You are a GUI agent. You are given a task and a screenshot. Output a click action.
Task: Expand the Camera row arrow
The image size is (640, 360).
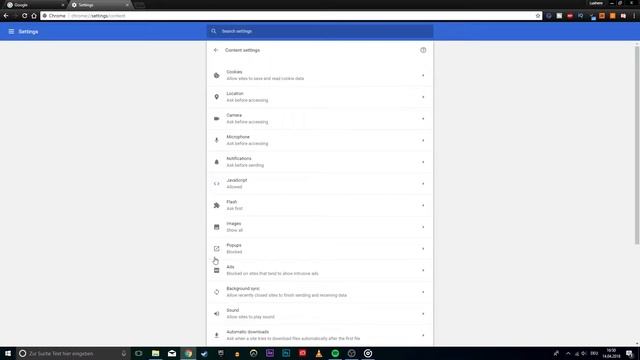(x=423, y=119)
